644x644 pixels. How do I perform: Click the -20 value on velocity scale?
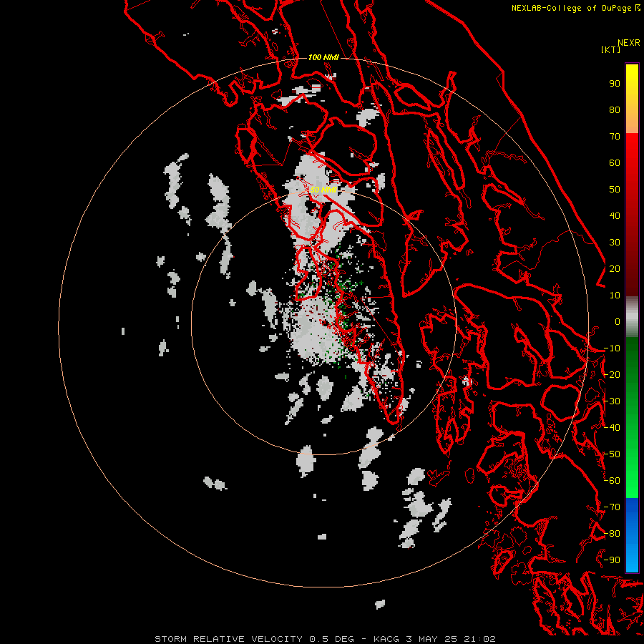612,374
